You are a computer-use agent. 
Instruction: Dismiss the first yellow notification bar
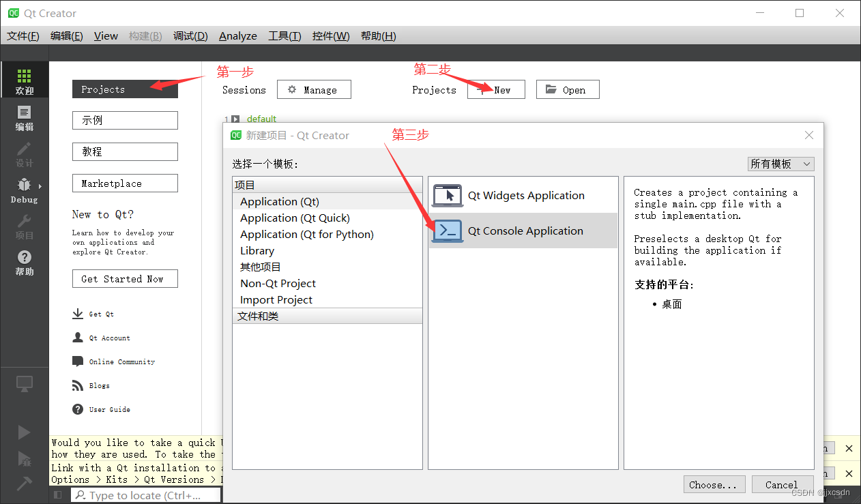tap(849, 448)
